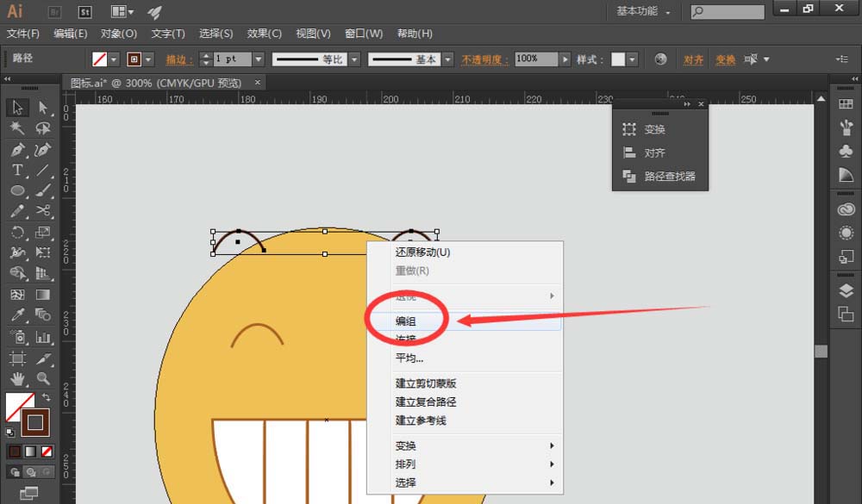This screenshot has height=504, width=862.
Task: Click the brown Stroke swatch in toolbar
Action: coord(35,422)
